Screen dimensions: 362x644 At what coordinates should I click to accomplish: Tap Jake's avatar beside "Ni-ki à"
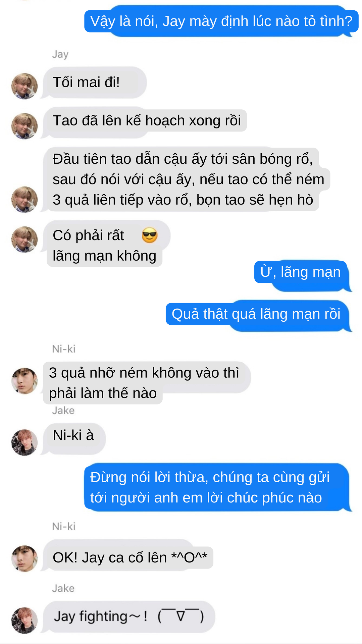coord(24,442)
